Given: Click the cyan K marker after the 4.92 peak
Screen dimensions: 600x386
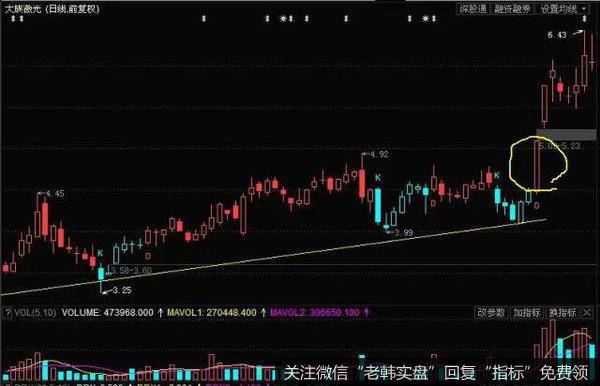Looking at the screenshot, I should (378, 178).
